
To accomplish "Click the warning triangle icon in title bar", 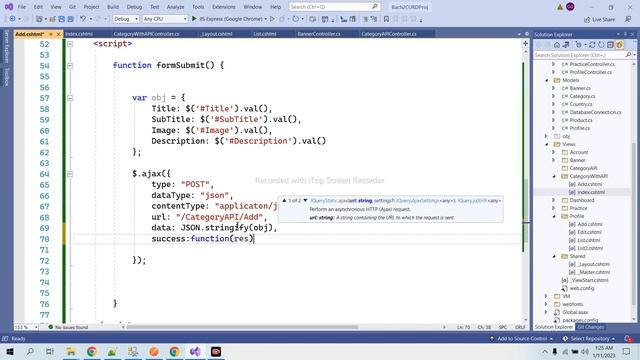I will [560, 7].
